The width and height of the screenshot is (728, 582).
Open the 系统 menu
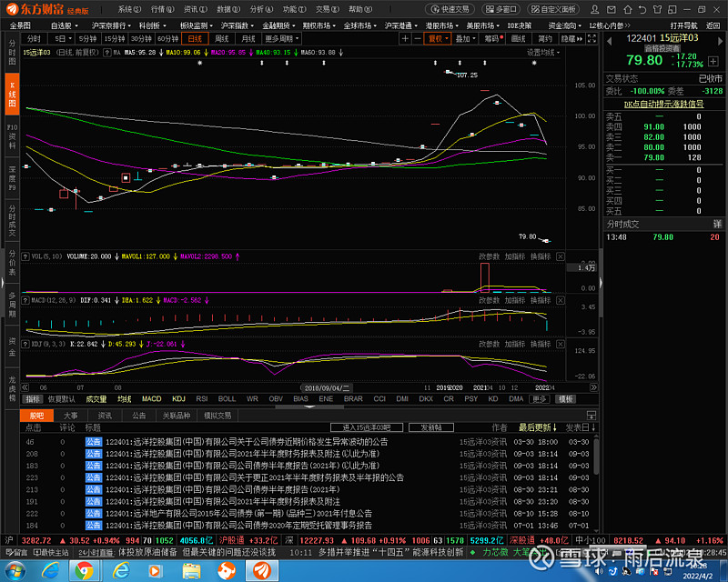[129, 9]
